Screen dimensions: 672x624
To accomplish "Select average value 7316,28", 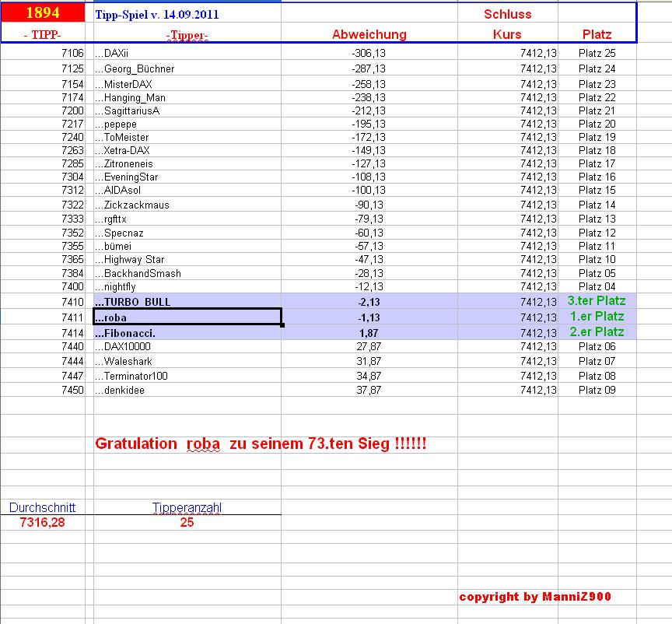I will tap(43, 522).
